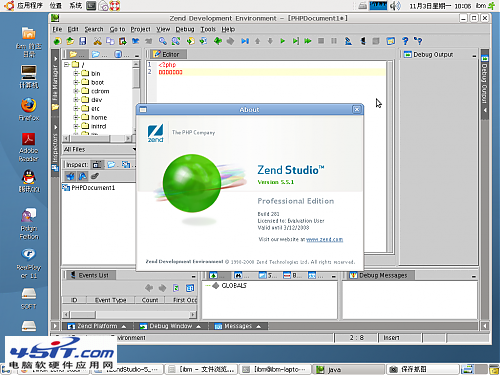Click the refresh icon in Events List
The height and width of the screenshot is (375, 500).
pos(176,288)
